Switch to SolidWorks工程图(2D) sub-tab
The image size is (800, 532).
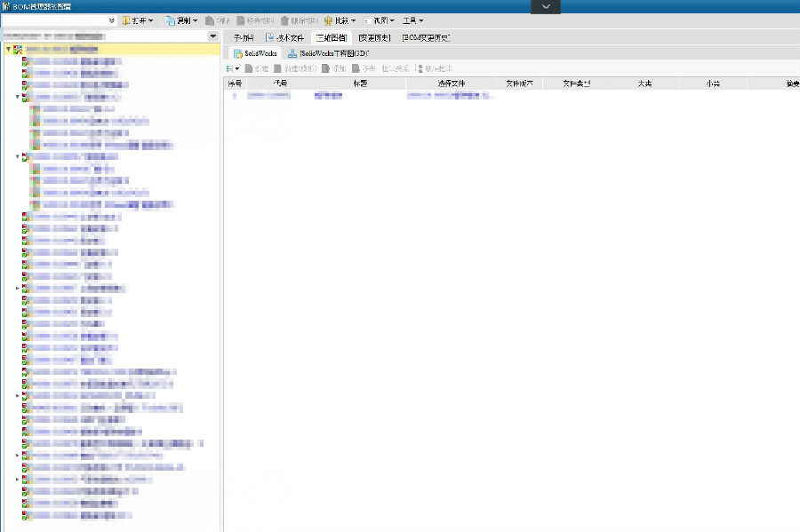329,54
